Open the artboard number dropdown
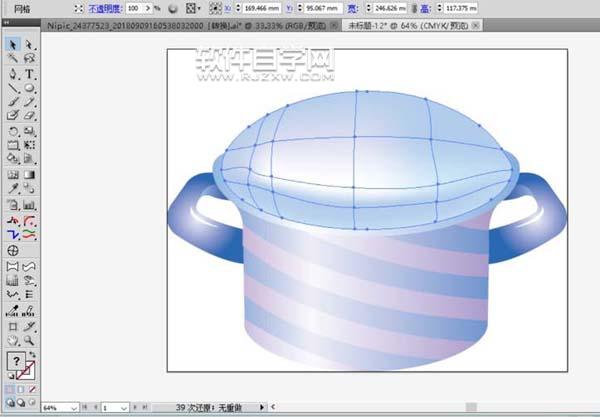 pos(124,408)
